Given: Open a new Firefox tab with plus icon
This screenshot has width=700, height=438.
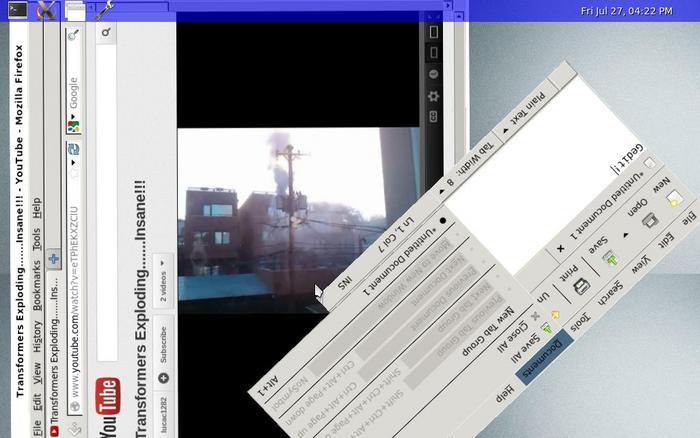Looking at the screenshot, I should click(54, 259).
